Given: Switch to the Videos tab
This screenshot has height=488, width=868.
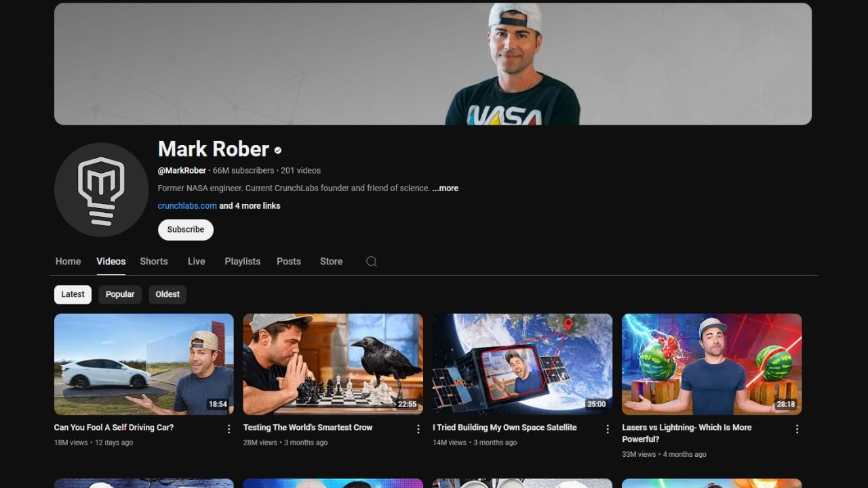Looking at the screenshot, I should tap(111, 262).
